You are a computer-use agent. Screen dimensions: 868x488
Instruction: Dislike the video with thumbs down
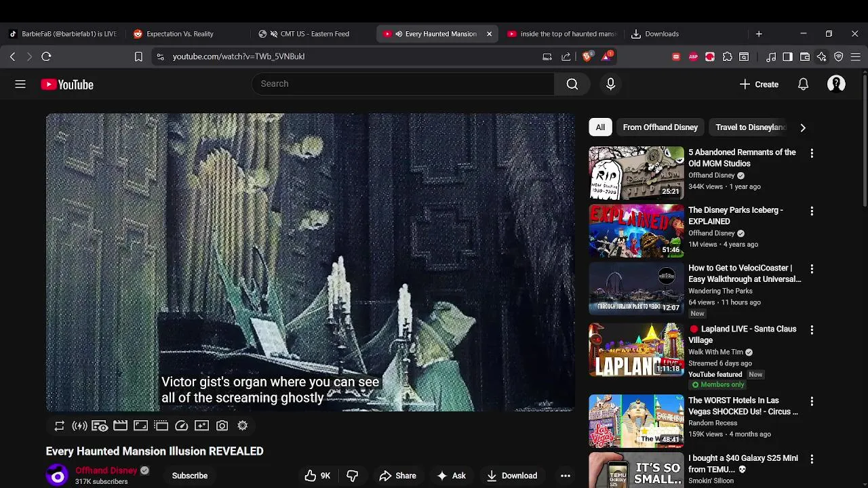pos(352,476)
